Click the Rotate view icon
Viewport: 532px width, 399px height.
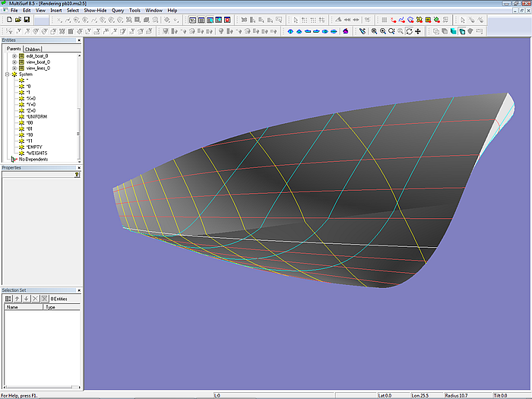point(410,31)
